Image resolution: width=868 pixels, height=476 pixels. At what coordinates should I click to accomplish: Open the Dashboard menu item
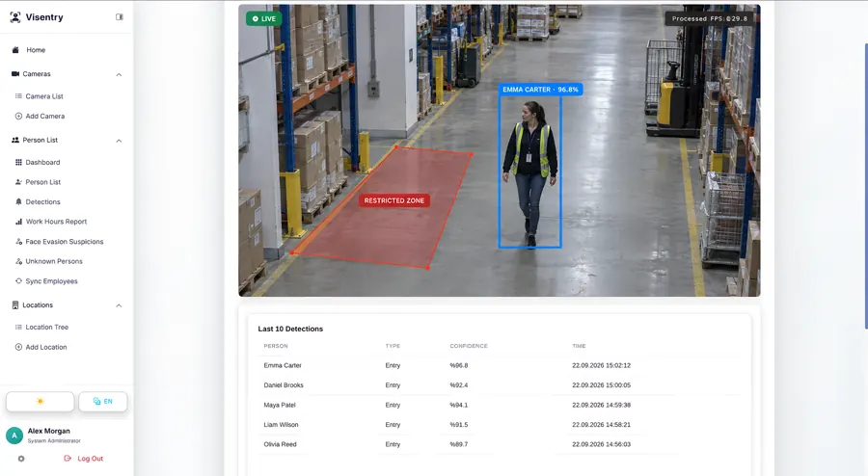point(42,162)
